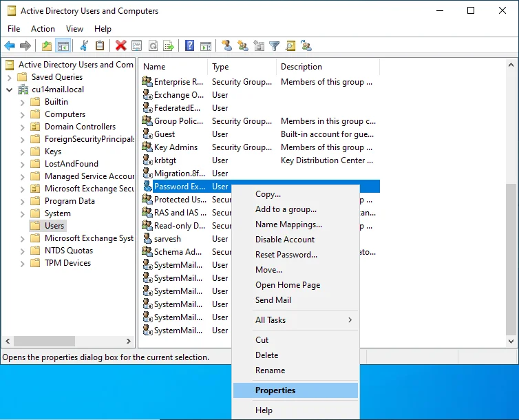
Task: Sort list by Type column header
Action: pyautogui.click(x=242, y=67)
